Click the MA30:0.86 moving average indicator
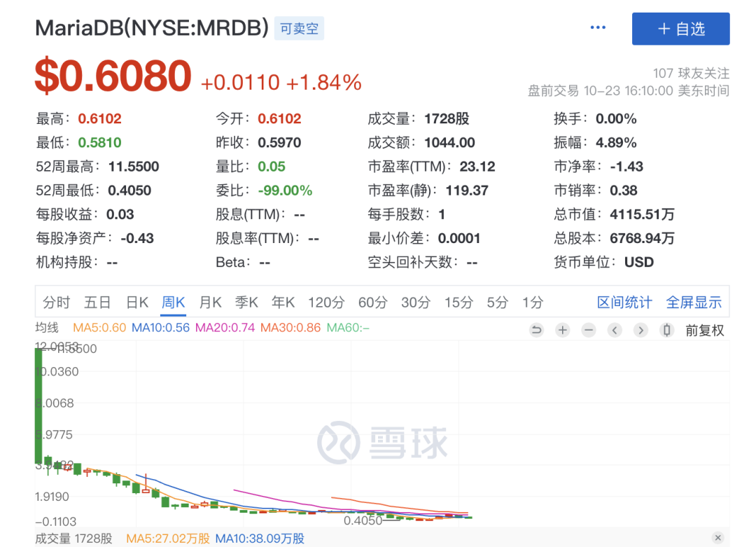Image resolution: width=756 pixels, height=547 pixels. [x=290, y=328]
